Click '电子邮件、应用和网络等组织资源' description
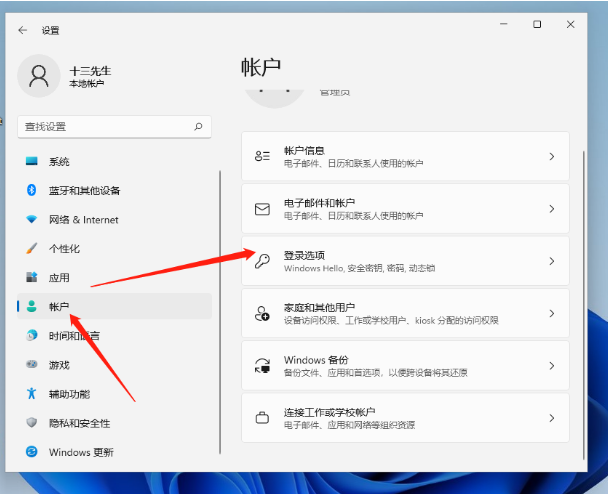 point(349,425)
